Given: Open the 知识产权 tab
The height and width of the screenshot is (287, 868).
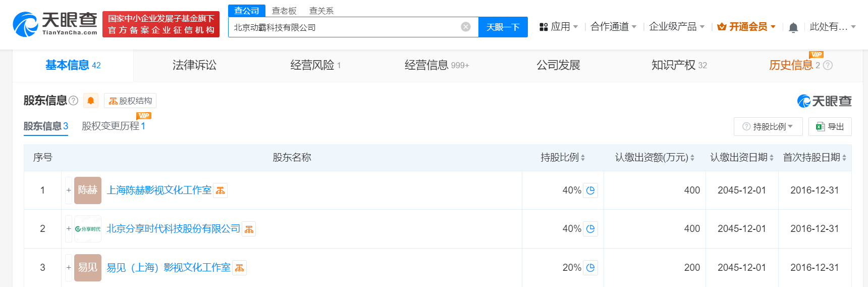Looking at the screenshot, I should [679, 65].
